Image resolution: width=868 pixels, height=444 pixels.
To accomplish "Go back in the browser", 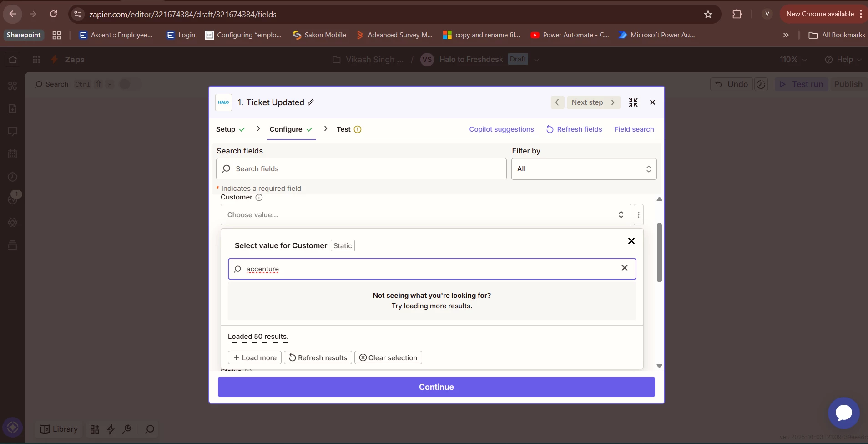I will click(x=12, y=14).
